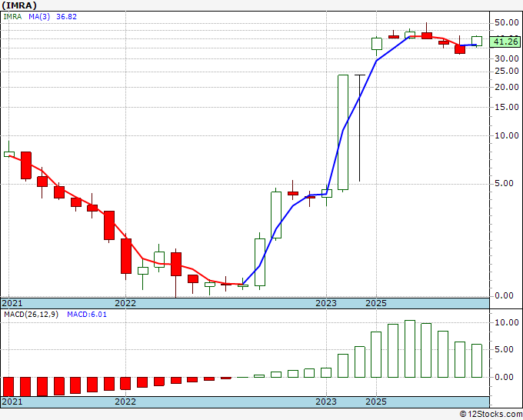The width and height of the screenshot is (523, 420).
Task: Click the last MACD histogram bar on right
Action: [x=477, y=361]
